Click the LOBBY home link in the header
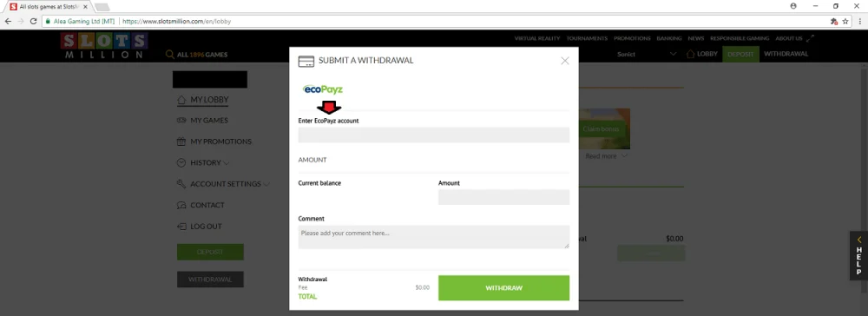 (702, 54)
